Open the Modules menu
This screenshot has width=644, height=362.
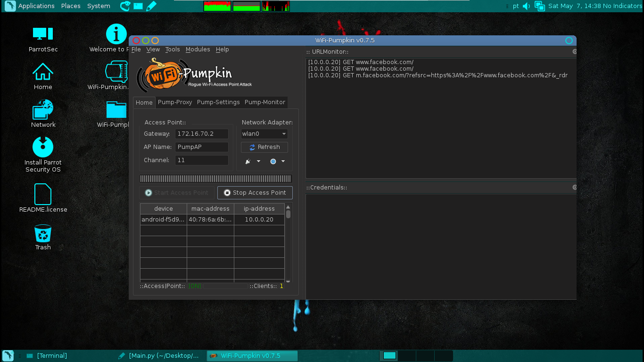pyautogui.click(x=198, y=49)
